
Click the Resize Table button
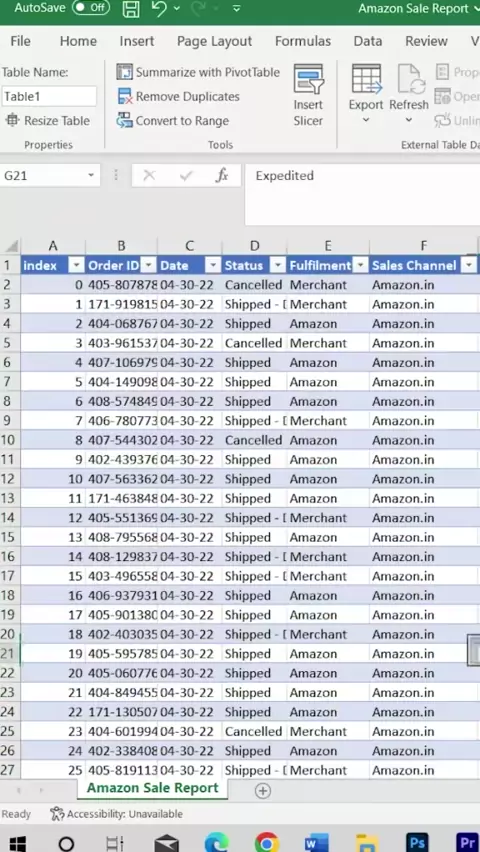pyautogui.click(x=47, y=121)
